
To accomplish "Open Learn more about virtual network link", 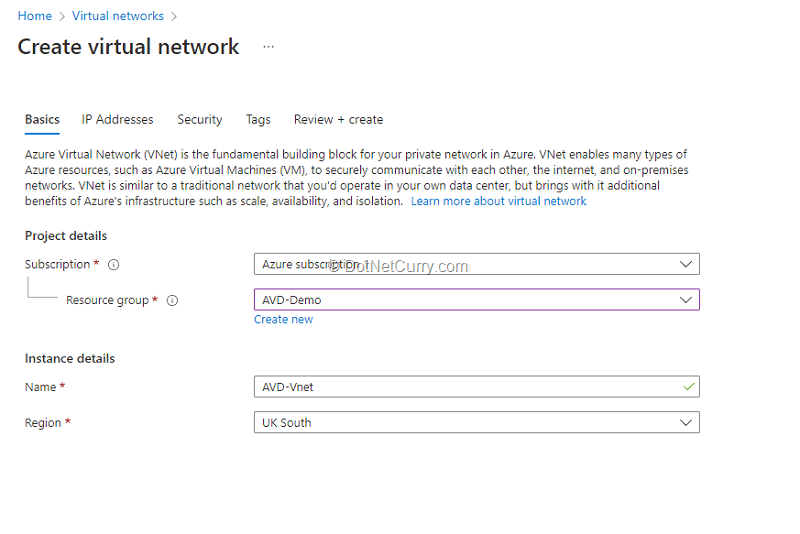I will coord(498,201).
